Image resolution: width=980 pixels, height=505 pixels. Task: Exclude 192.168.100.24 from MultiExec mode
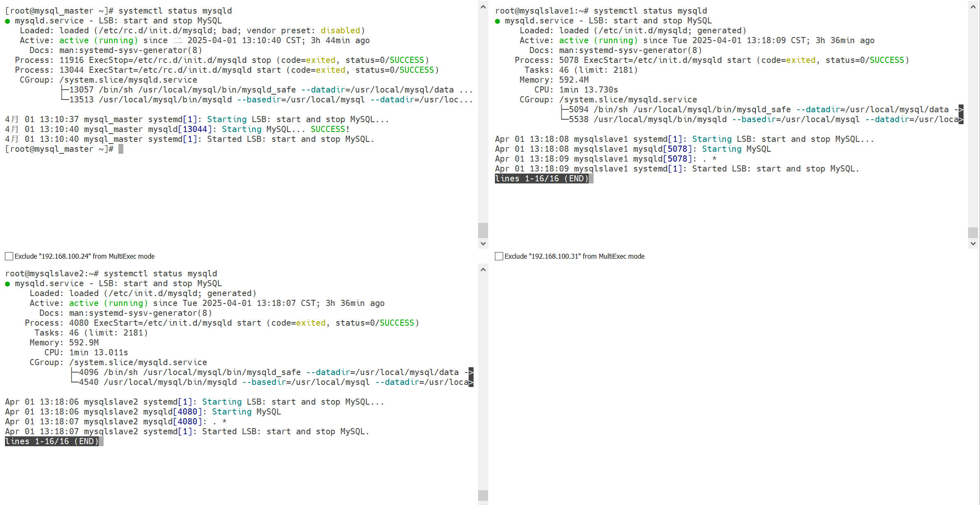tap(9, 256)
